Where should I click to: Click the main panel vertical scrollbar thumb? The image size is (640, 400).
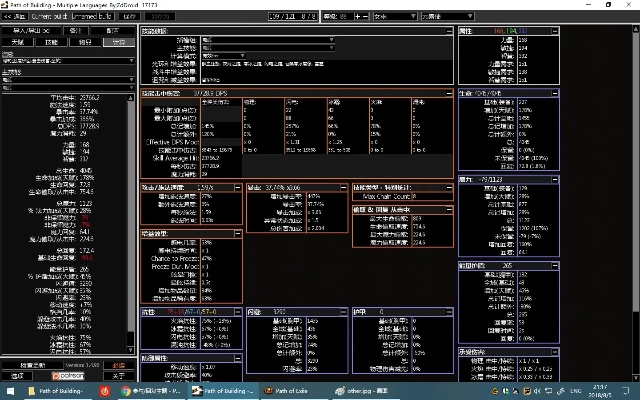636,172
